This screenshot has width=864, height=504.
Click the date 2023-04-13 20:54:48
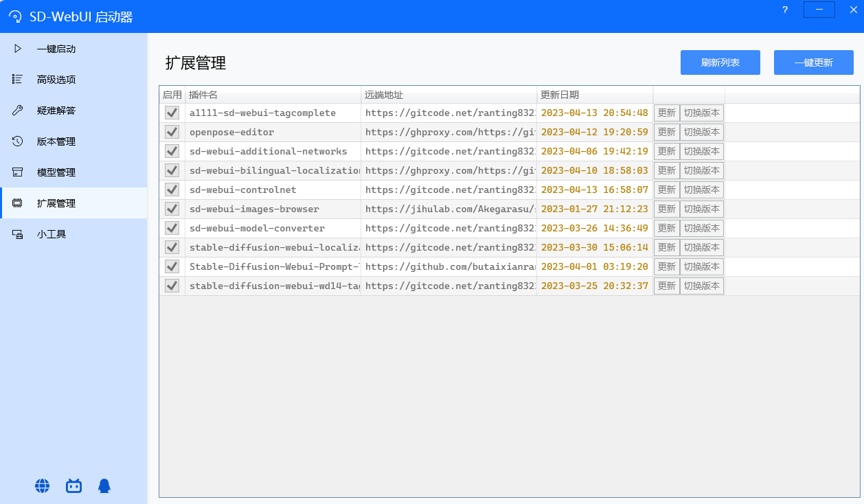[x=595, y=113]
